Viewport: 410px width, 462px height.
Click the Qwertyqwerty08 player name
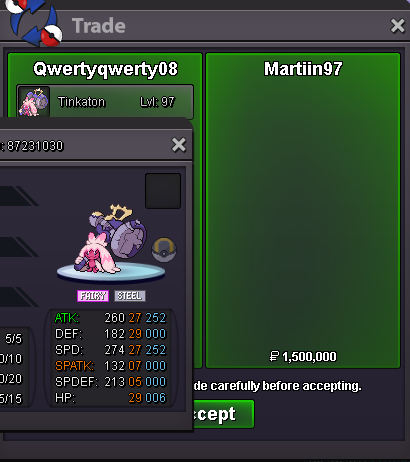[105, 69]
